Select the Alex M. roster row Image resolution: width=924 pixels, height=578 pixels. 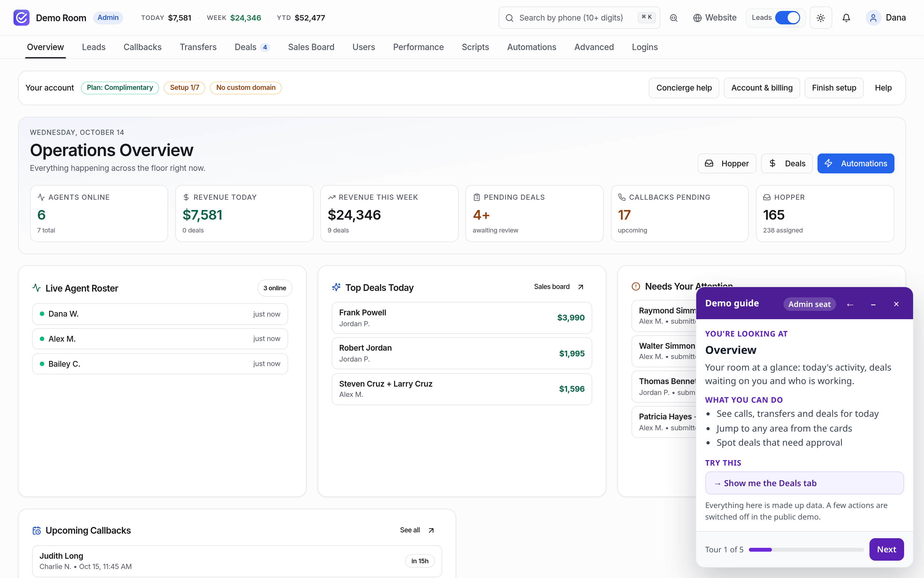pyautogui.click(x=160, y=339)
